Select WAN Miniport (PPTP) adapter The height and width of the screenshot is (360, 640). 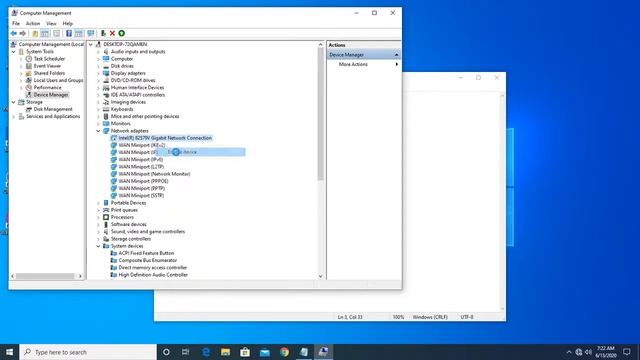pyautogui.click(x=142, y=189)
